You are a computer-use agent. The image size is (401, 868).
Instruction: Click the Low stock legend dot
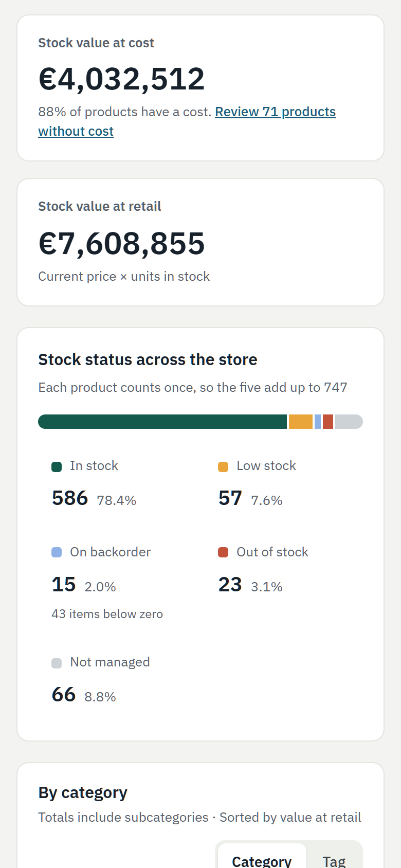223,466
